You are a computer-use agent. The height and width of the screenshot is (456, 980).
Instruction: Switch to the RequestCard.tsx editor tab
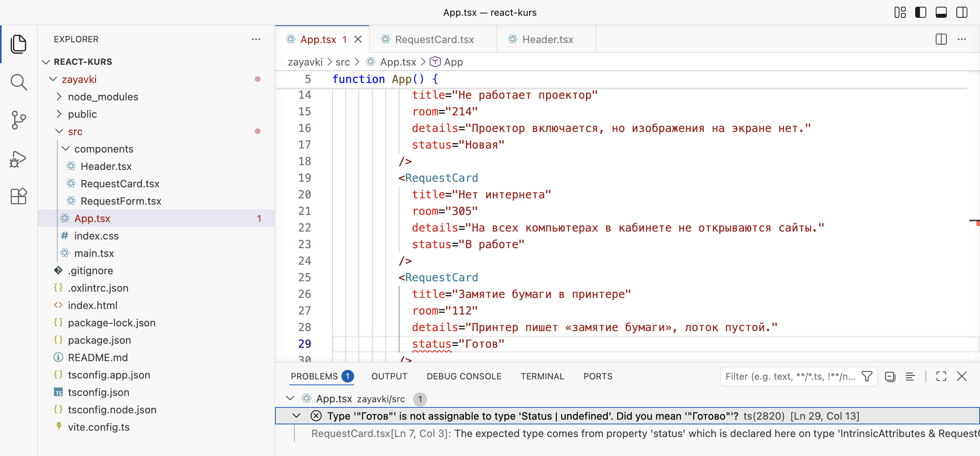[x=433, y=39]
